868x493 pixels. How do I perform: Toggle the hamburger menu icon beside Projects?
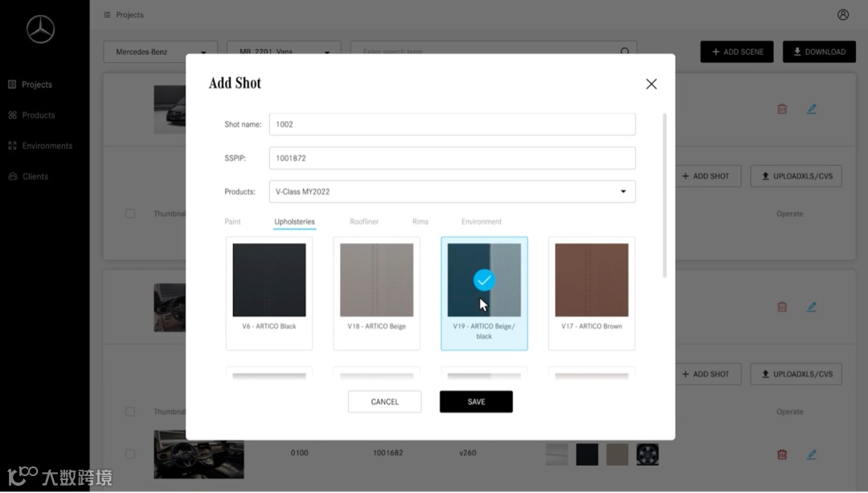pos(107,15)
